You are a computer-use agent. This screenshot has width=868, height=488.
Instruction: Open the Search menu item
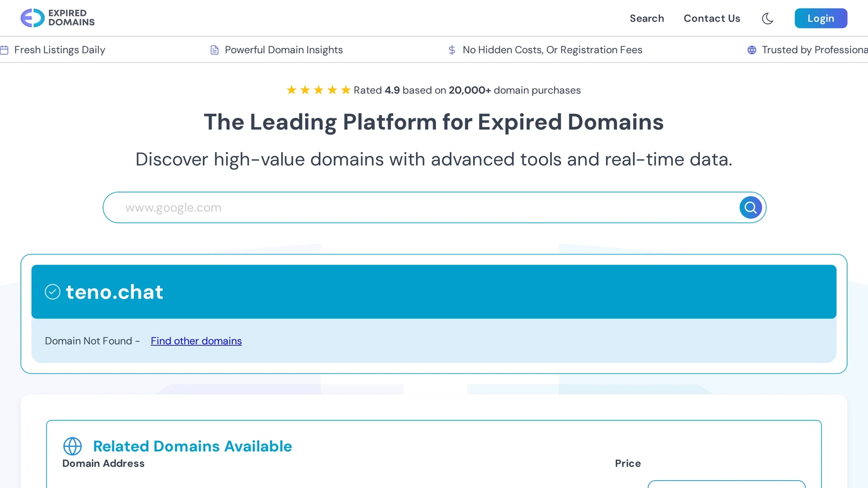(x=646, y=19)
